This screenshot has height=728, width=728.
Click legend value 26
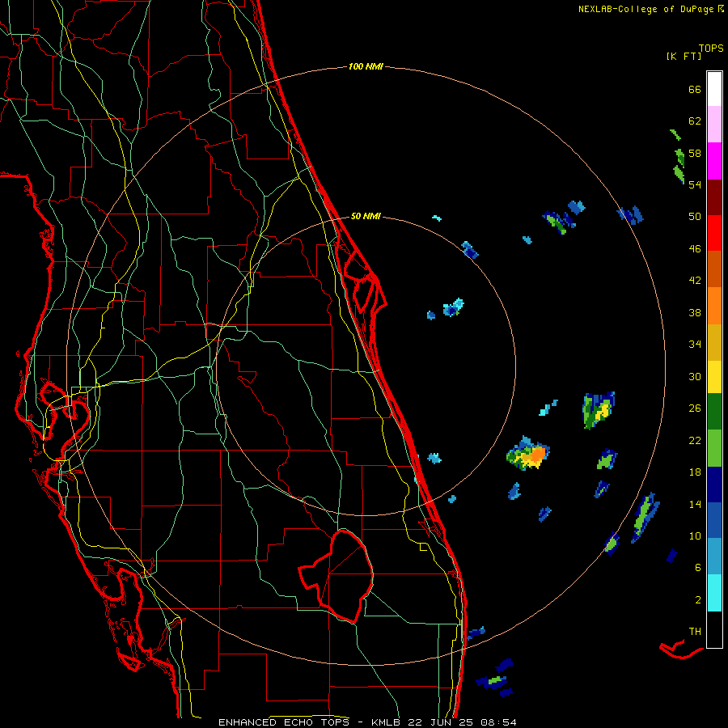coord(695,408)
